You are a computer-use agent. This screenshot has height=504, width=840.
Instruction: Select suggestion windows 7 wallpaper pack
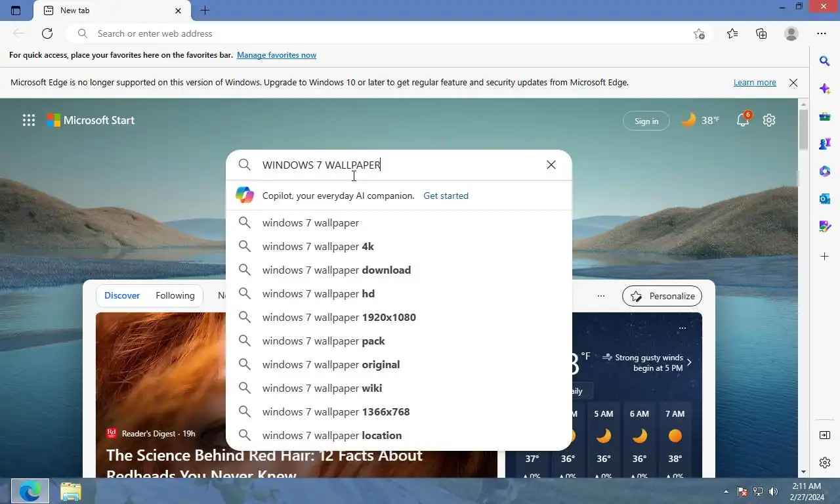pos(399,341)
